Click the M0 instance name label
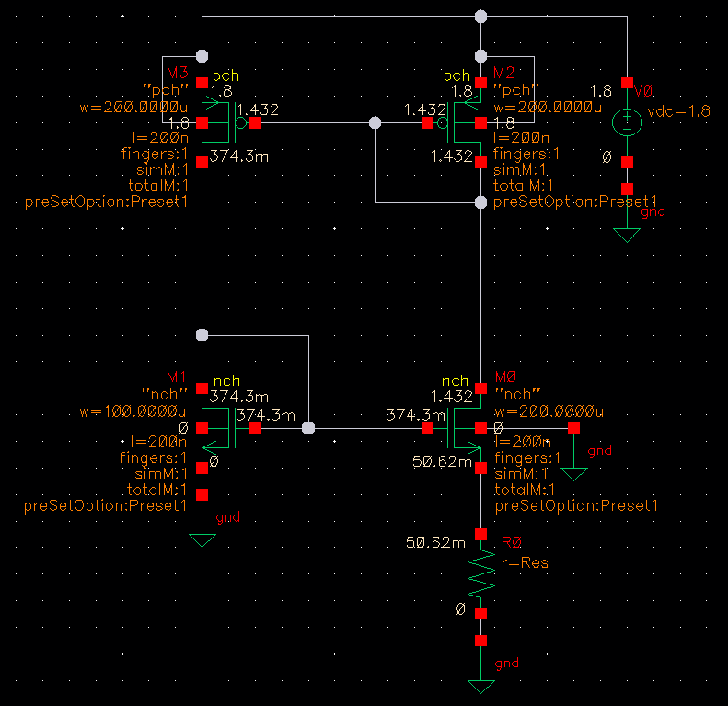This screenshot has height=706, width=728. tap(506, 377)
